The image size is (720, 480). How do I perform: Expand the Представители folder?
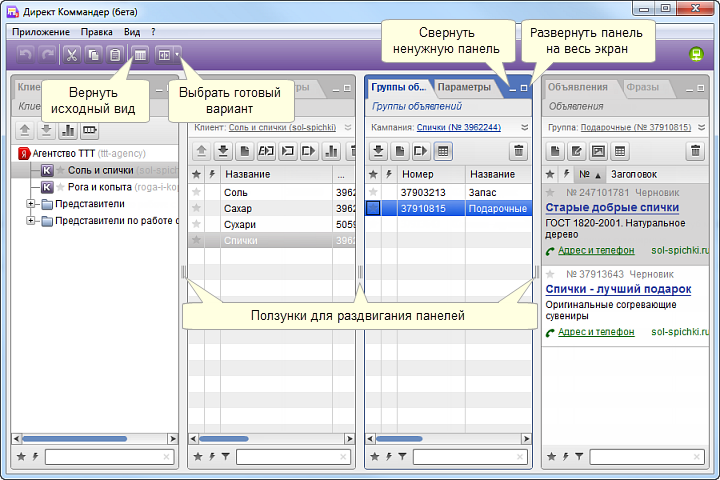(30, 203)
